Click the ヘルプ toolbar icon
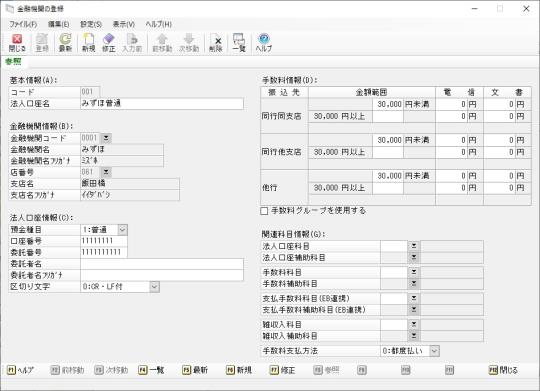 [x=263, y=43]
